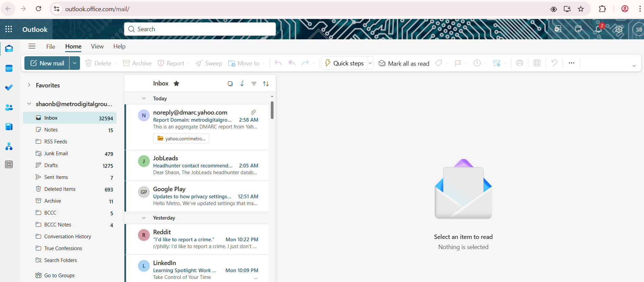Viewport: 644px width, 282px height.
Task: Open the New mail dropdown arrow
Action: pyautogui.click(x=75, y=63)
